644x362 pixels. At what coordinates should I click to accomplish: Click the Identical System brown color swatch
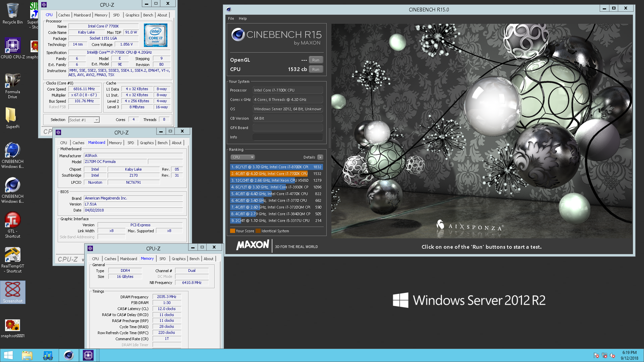258,231
